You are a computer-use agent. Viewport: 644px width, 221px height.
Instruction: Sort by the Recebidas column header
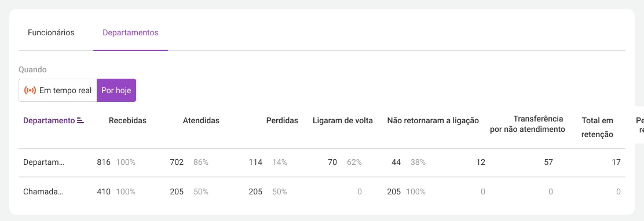point(127,120)
